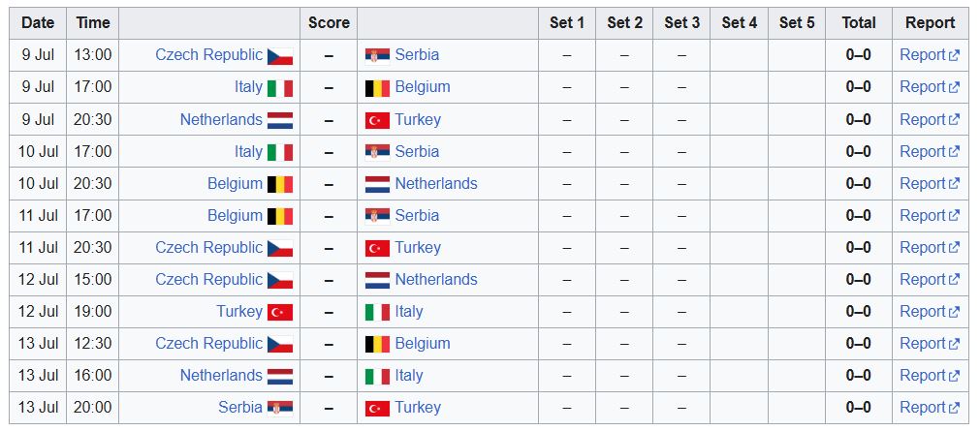Screen dimensions: 980x431
Task: Click the Belgium flag in 10 Jul 20:30 row
Action: [280, 184]
